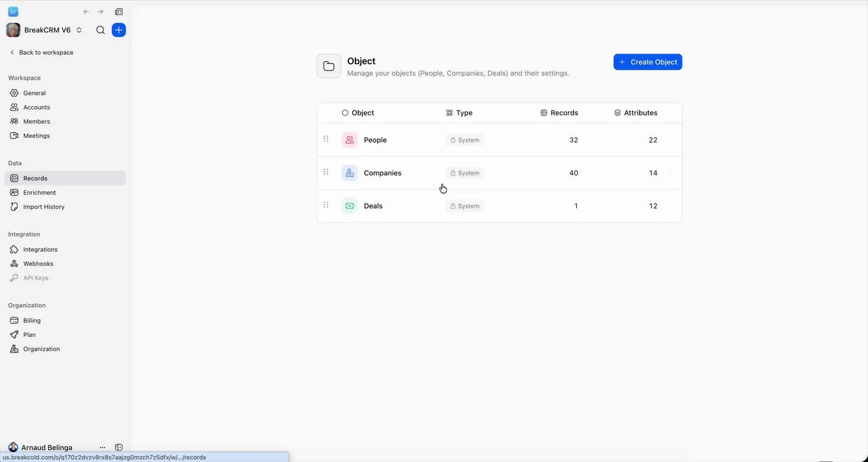Open the Companies row chevron arrow
Viewport: 868px width, 462px height.
(670, 173)
